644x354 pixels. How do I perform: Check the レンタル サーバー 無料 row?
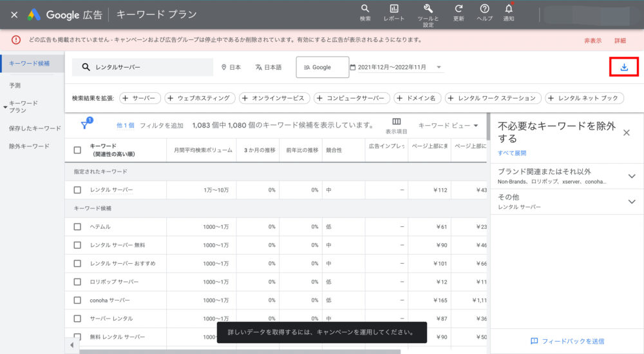point(77,245)
